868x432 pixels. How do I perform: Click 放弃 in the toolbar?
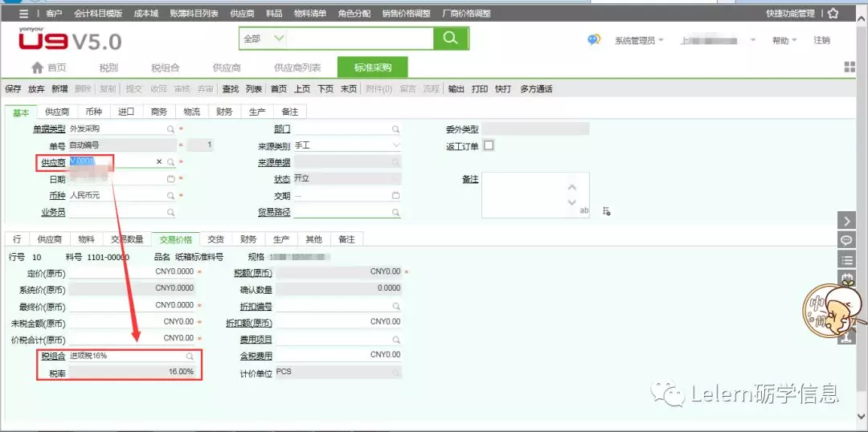pyautogui.click(x=36, y=89)
